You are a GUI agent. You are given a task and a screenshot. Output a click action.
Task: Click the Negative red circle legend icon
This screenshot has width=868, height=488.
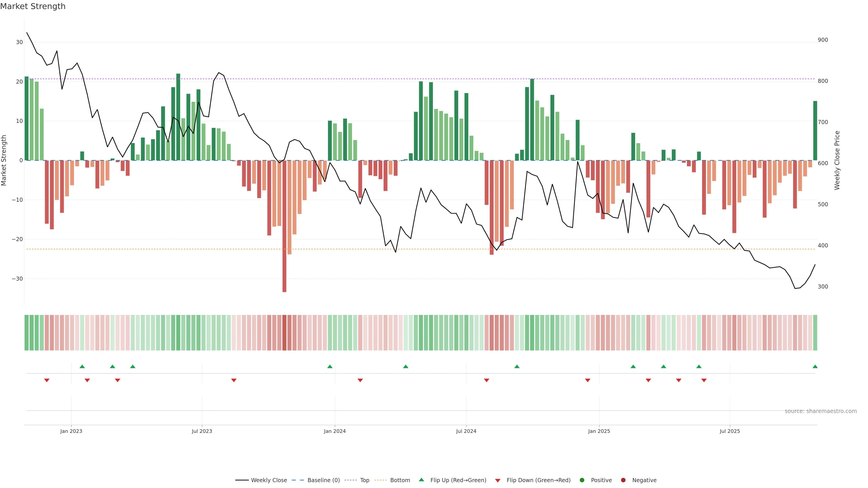click(x=623, y=480)
